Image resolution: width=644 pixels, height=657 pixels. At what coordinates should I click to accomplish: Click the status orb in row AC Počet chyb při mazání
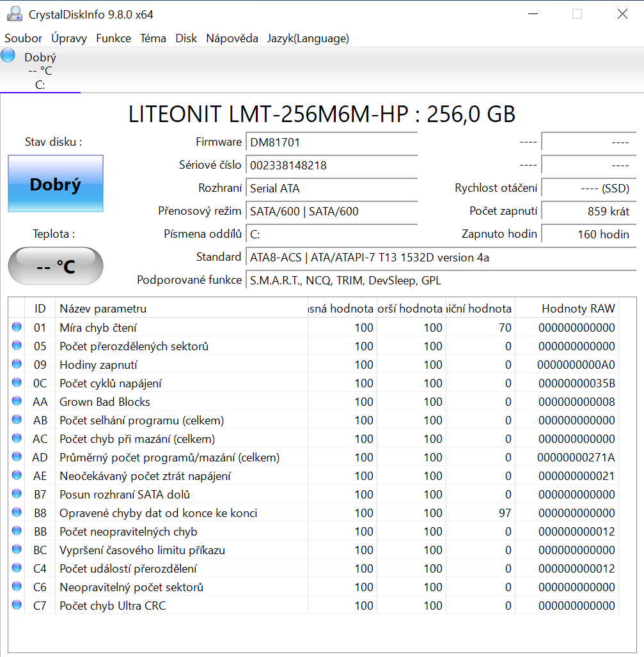pyautogui.click(x=17, y=438)
